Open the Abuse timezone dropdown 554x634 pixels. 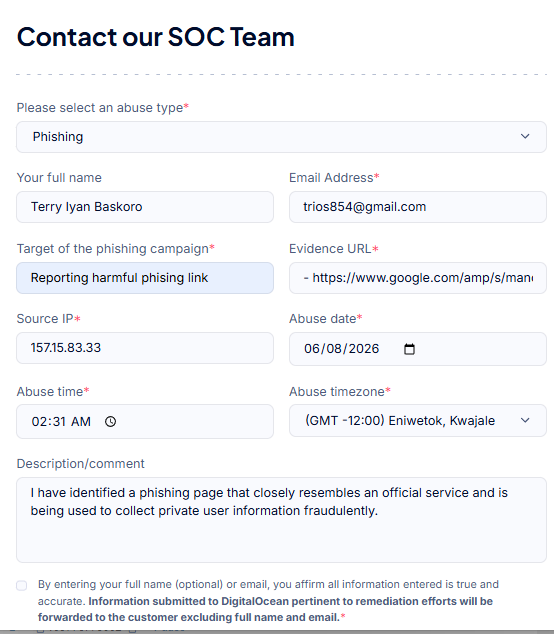coord(418,421)
